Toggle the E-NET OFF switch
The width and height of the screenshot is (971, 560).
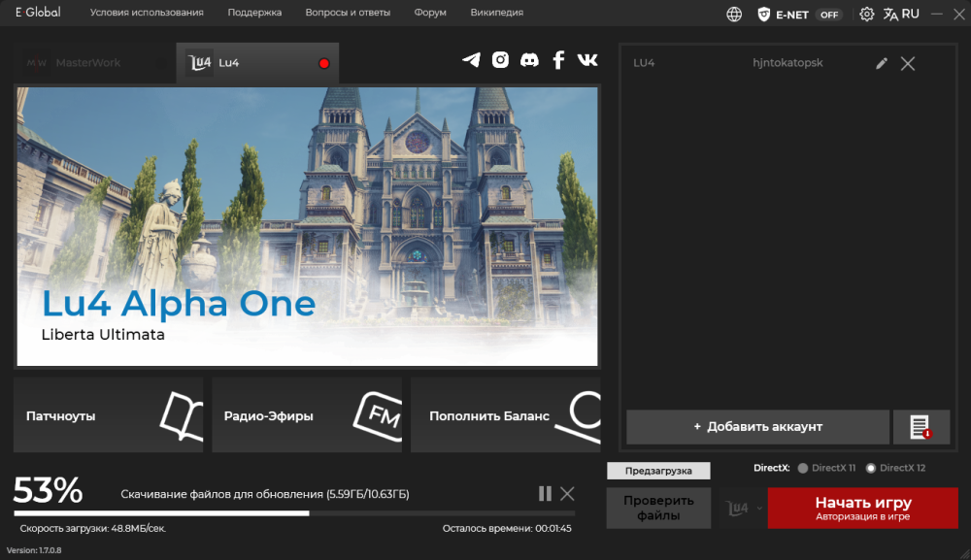point(829,15)
